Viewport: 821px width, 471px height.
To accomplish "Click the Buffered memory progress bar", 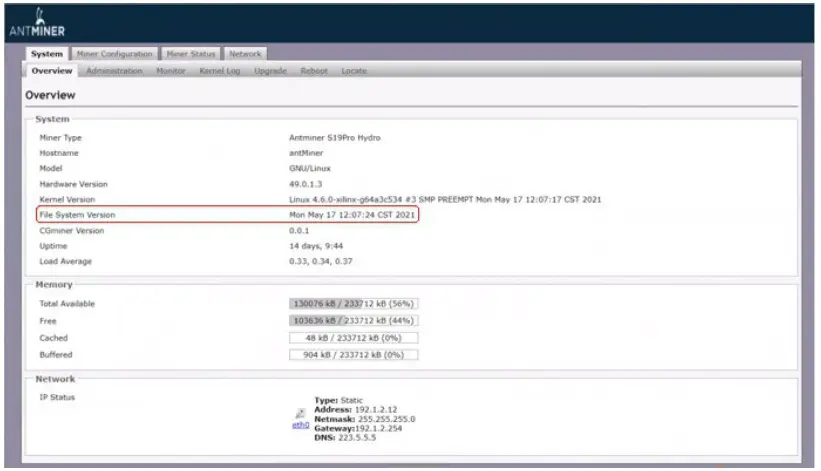I will coord(353,355).
